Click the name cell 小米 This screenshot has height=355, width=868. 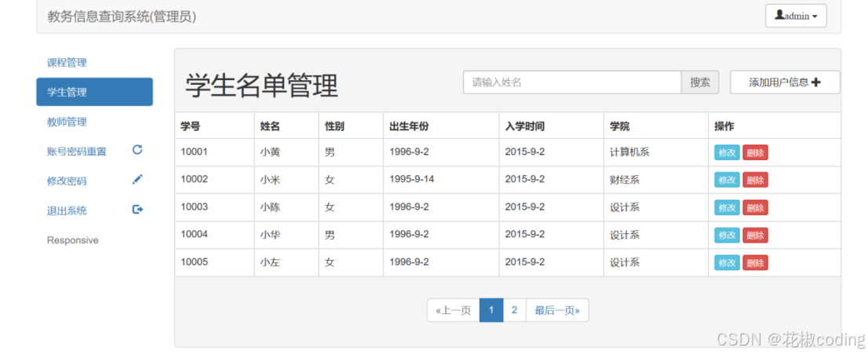270,179
